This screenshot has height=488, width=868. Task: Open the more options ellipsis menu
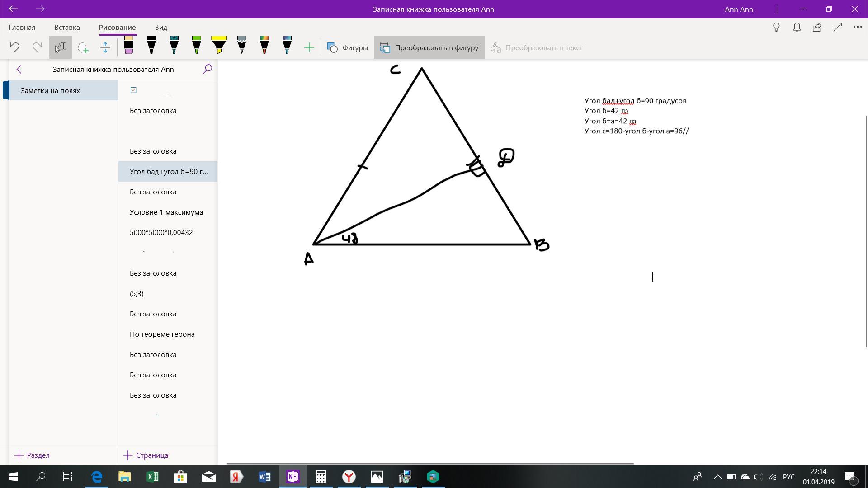pos(857,27)
